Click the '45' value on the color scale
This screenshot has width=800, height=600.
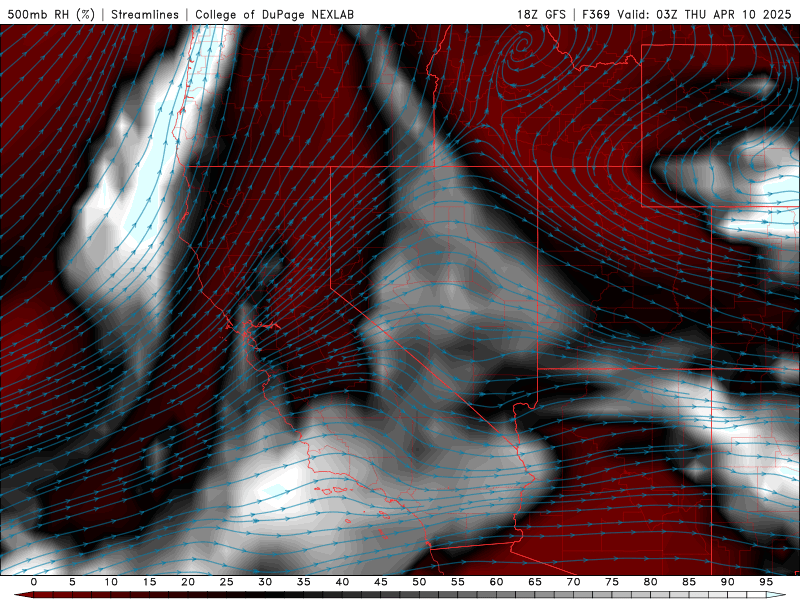click(381, 582)
